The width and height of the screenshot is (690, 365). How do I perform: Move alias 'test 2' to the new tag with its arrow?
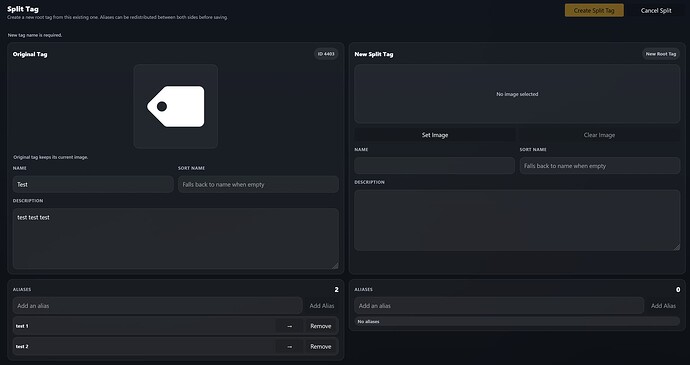tap(289, 347)
